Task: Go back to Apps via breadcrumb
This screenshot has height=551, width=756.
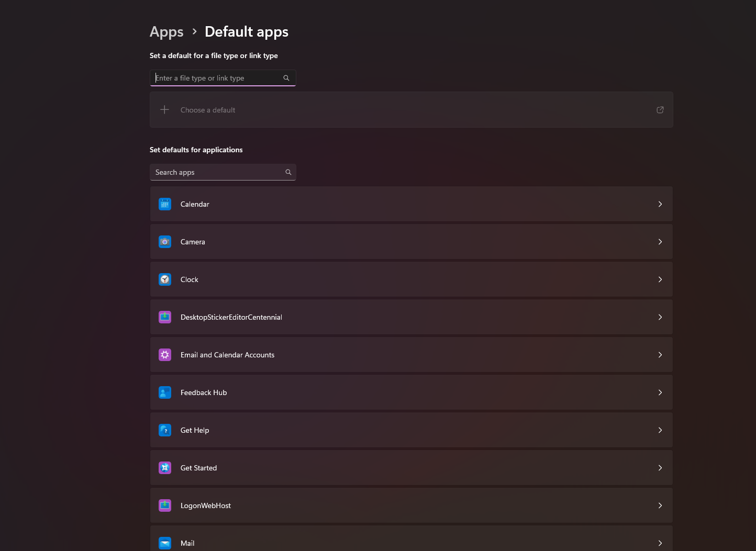Action: [x=166, y=32]
